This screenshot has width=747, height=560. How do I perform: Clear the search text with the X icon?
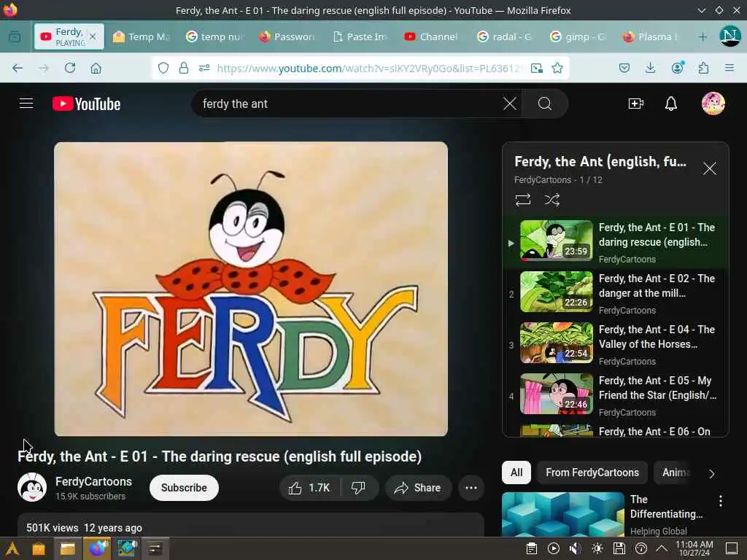pyautogui.click(x=509, y=104)
